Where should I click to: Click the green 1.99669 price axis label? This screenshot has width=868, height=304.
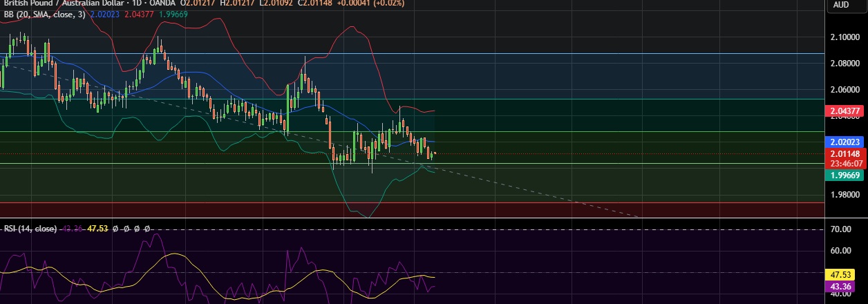[845, 175]
